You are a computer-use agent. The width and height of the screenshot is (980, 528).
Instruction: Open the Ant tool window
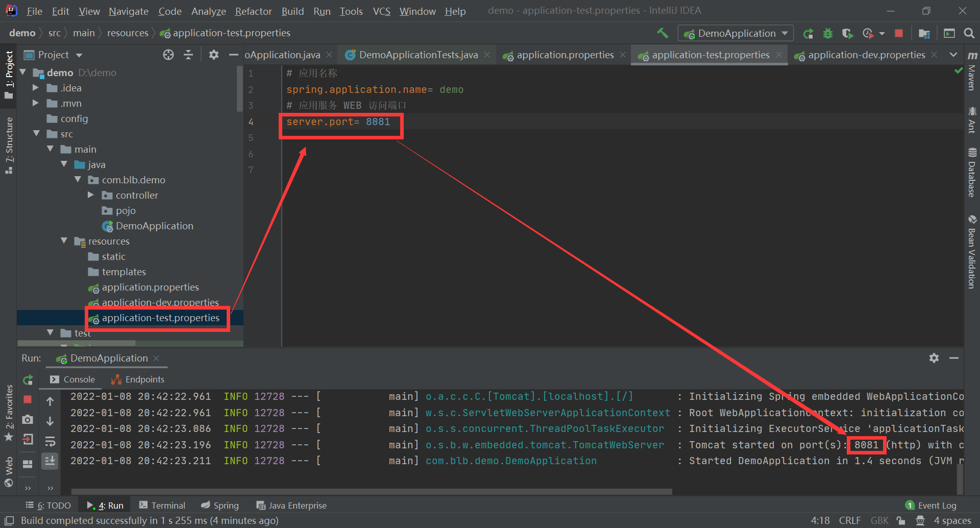click(972, 119)
